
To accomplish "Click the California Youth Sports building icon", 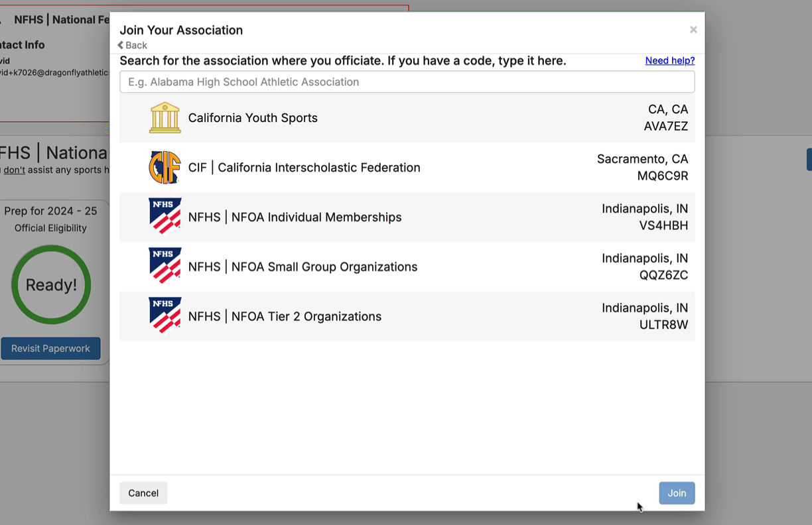I will point(165,118).
